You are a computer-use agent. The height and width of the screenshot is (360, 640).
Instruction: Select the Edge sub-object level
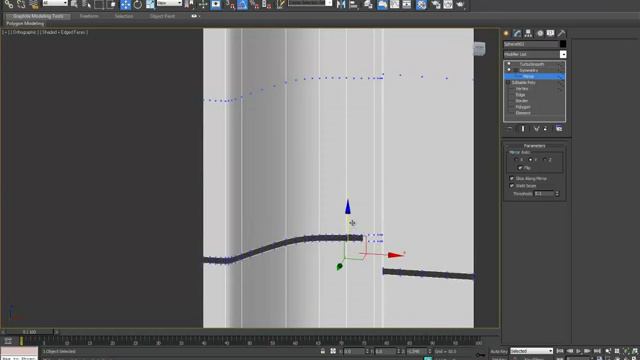[x=520, y=95]
